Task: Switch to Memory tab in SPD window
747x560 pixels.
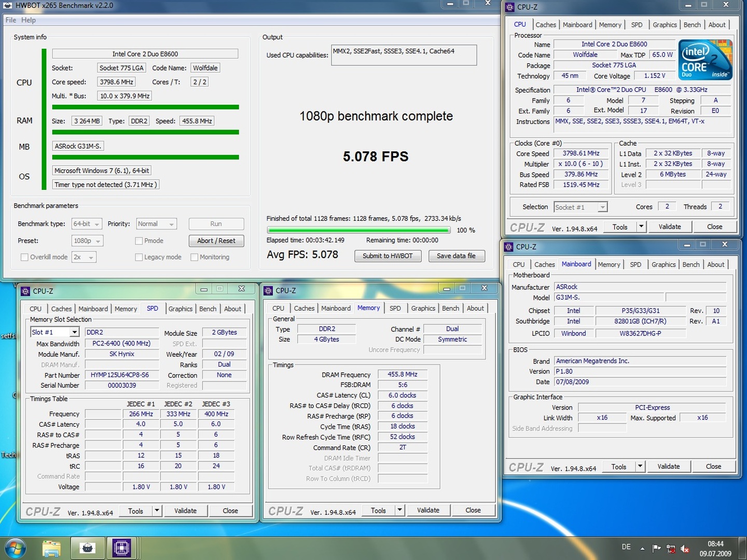Action: click(126, 309)
